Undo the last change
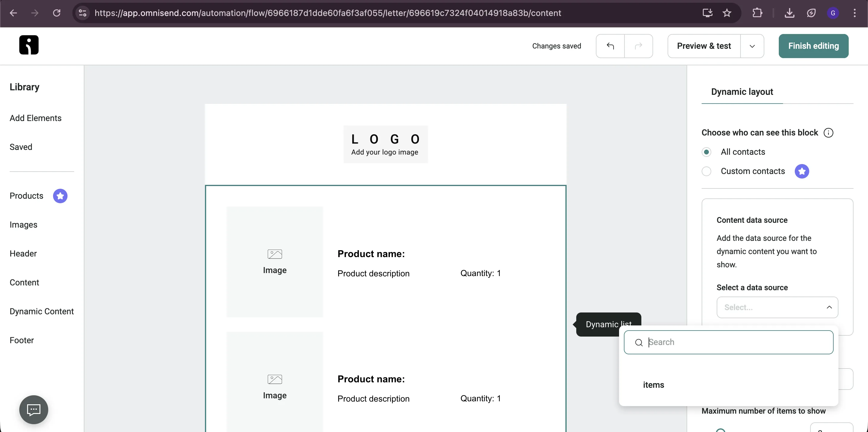Screen dimensions: 868x432 [610, 46]
